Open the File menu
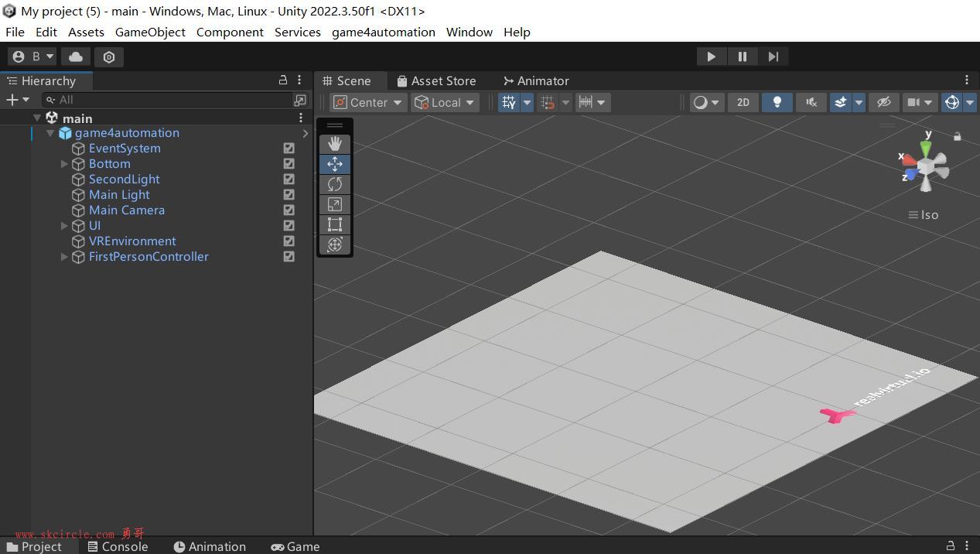Image resolution: width=980 pixels, height=554 pixels. click(15, 32)
